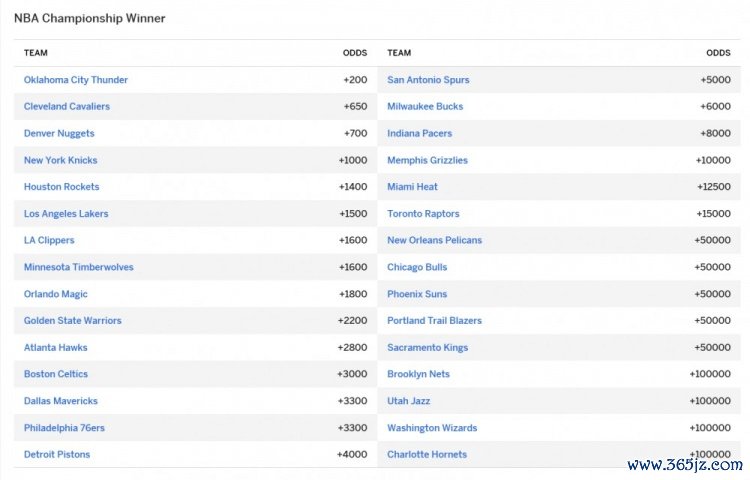Open the Brooklyn Nets team link

click(418, 374)
